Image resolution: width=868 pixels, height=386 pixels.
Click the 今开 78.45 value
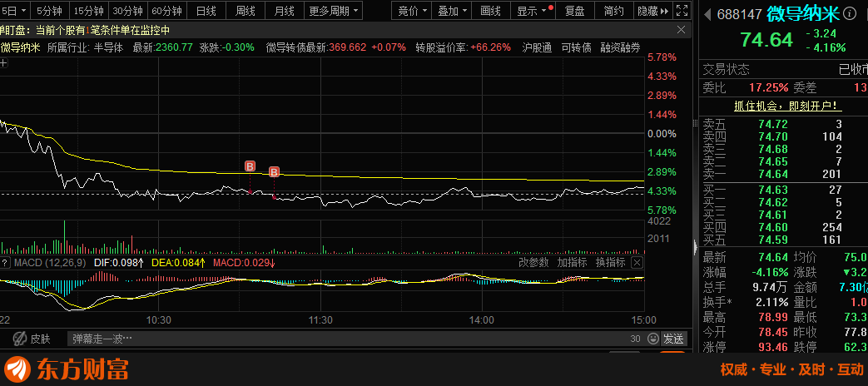point(773,333)
